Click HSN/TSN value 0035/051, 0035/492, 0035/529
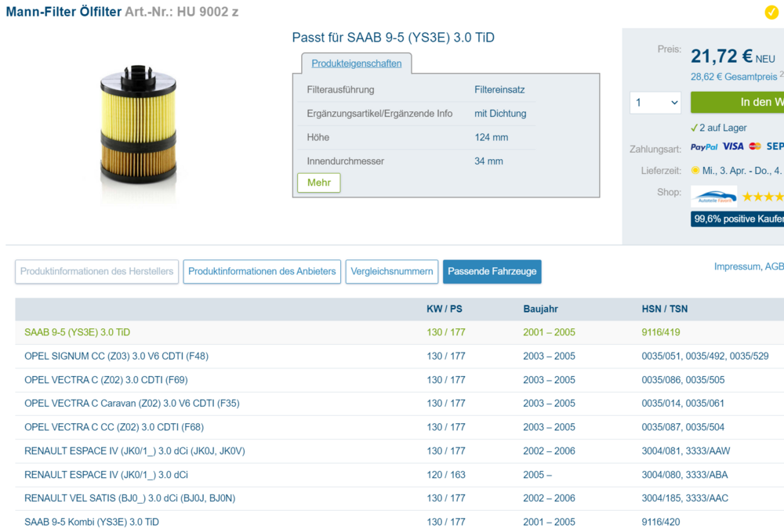784x532 pixels. point(705,356)
